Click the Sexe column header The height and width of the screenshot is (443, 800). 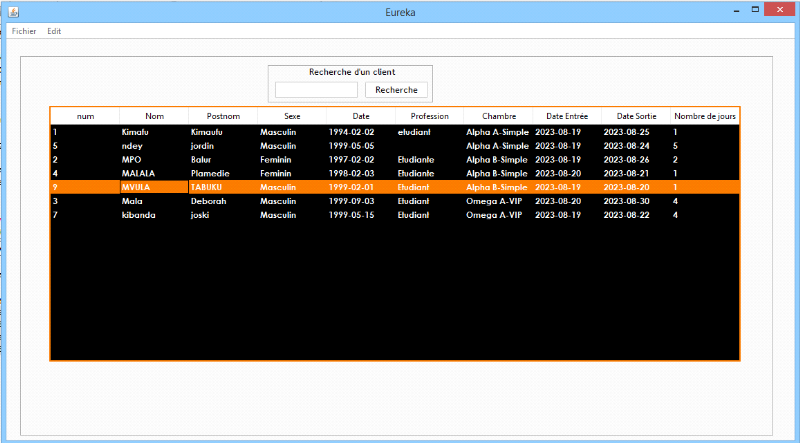click(292, 116)
